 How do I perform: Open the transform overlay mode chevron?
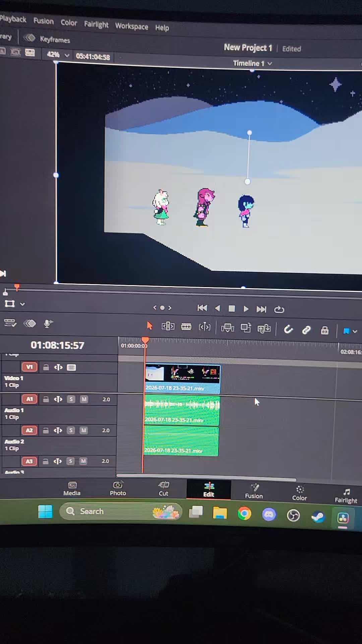click(x=22, y=304)
